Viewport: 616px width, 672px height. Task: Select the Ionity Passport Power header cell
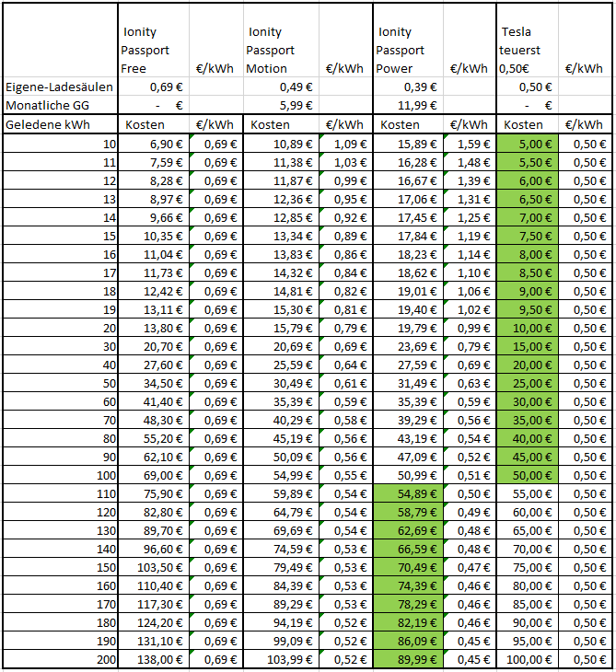[x=408, y=41]
